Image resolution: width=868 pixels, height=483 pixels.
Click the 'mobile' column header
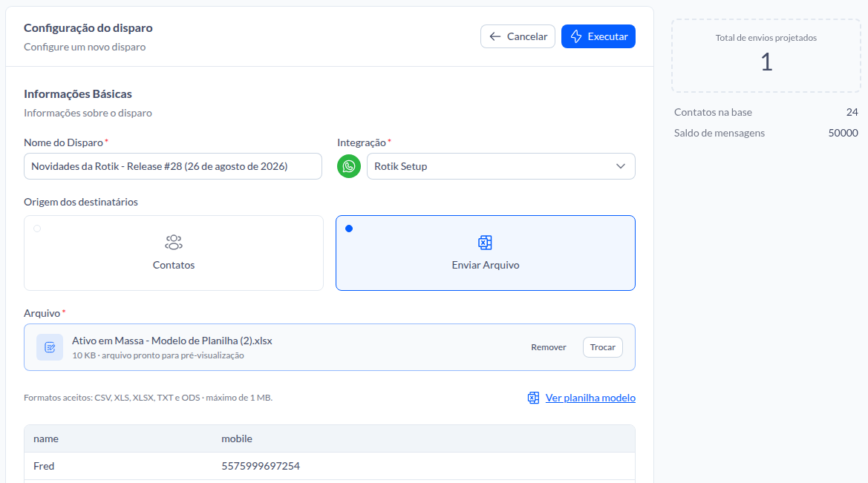tap(237, 438)
